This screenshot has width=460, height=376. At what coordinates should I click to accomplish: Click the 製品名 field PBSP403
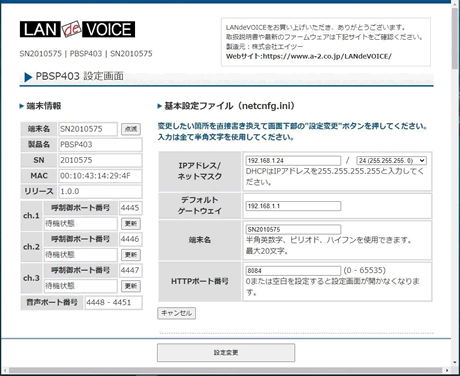[100, 145]
